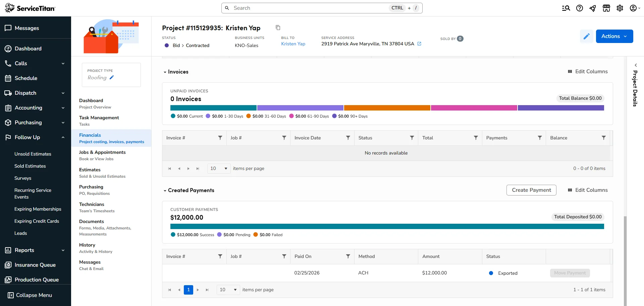Viewport: 644px width, 306px height.
Task: Select Estimates in the project menu
Action: point(90,170)
